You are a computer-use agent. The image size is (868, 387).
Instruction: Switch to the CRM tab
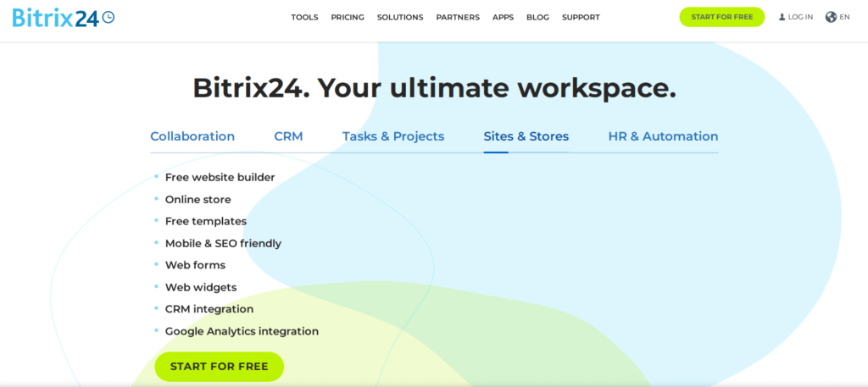point(288,136)
